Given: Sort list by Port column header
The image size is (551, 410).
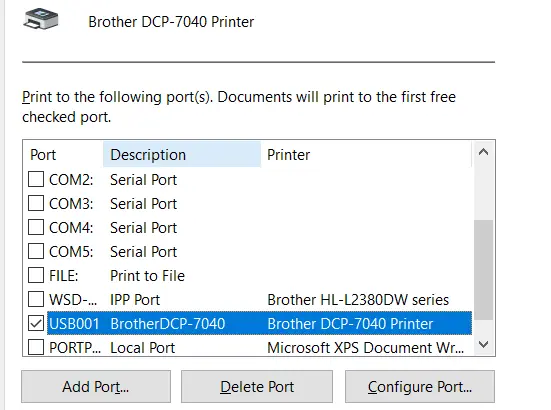Looking at the screenshot, I should point(63,155).
